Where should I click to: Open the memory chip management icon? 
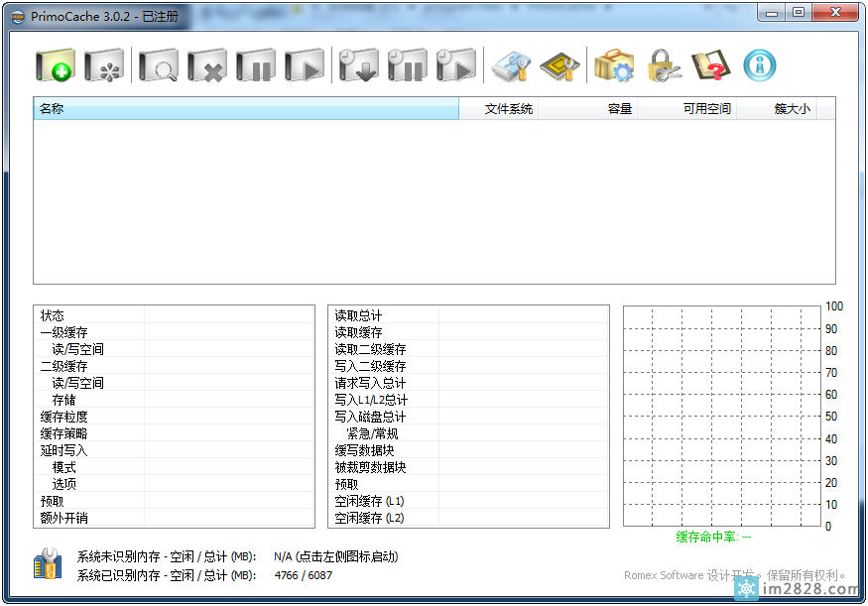[x=559, y=66]
